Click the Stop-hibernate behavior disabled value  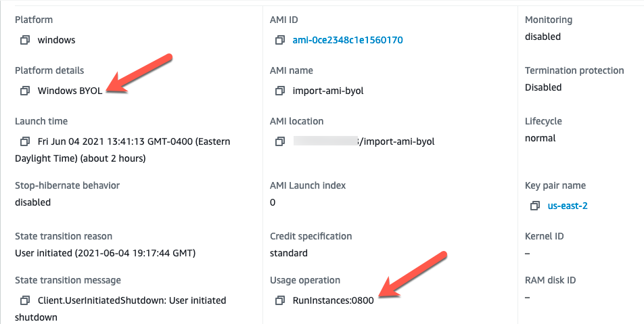(32, 202)
